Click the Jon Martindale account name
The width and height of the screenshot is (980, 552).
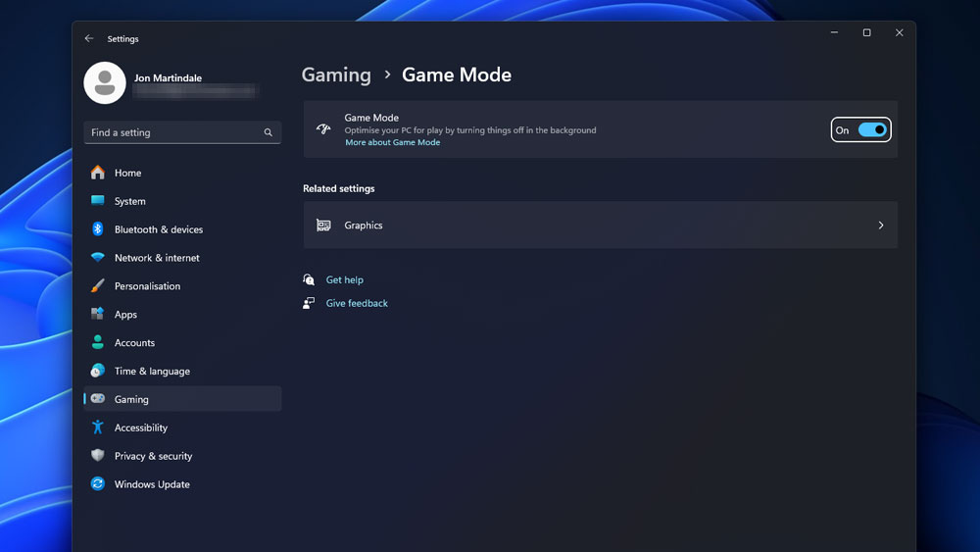click(x=168, y=77)
